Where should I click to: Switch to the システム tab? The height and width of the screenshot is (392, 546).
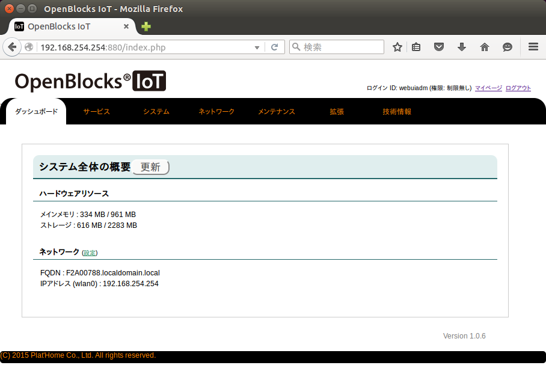156,111
